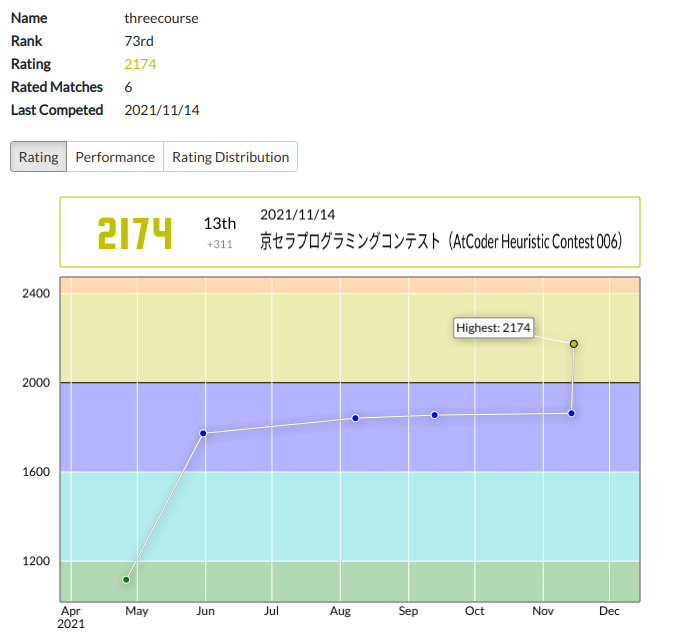Click the blue November data point
677x638 pixels.
pyautogui.click(x=572, y=414)
